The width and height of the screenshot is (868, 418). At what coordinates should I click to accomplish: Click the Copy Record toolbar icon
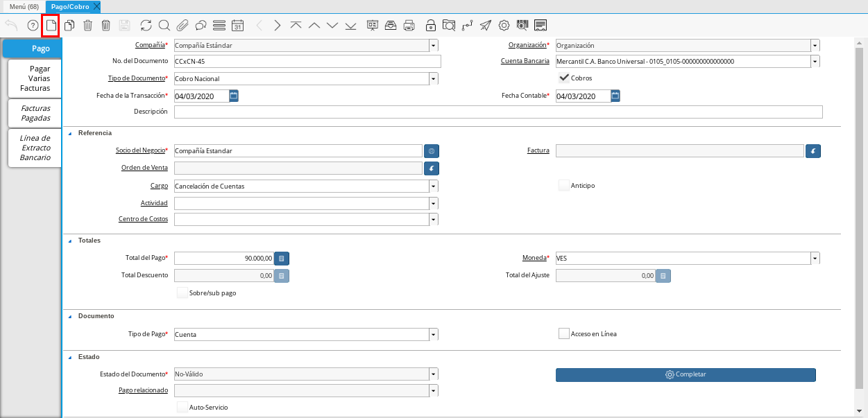coord(69,26)
